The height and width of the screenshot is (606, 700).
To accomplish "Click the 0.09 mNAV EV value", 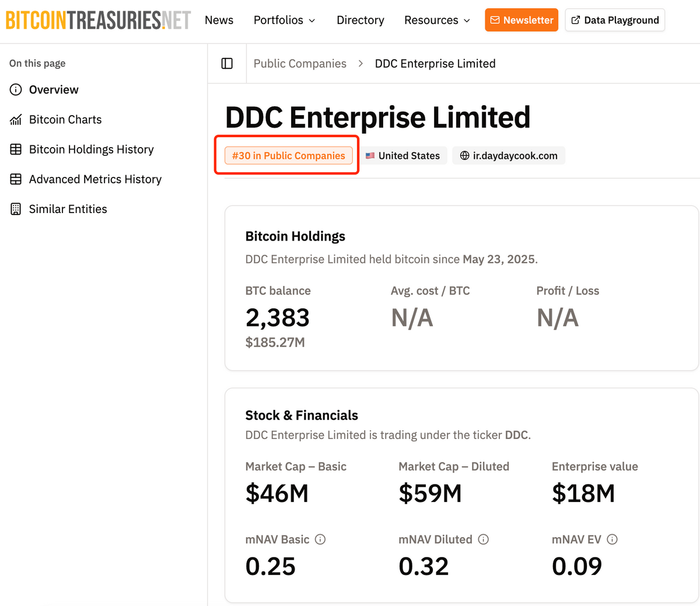I will [x=577, y=566].
